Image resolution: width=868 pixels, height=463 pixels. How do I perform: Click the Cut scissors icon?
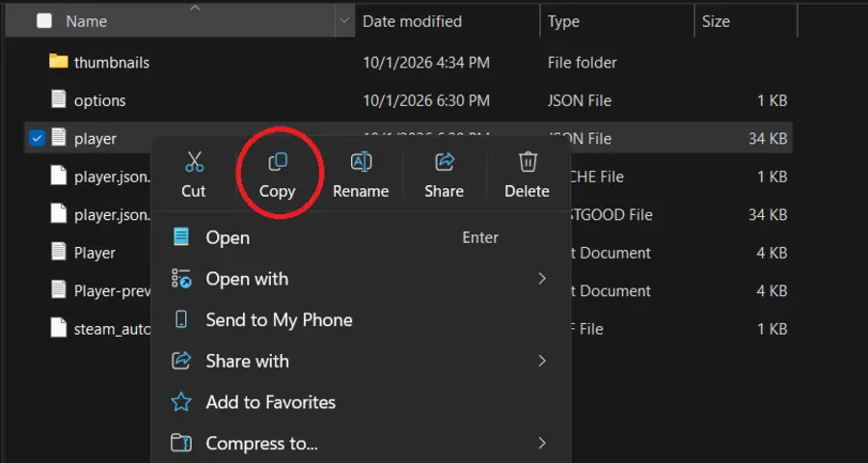point(194,162)
